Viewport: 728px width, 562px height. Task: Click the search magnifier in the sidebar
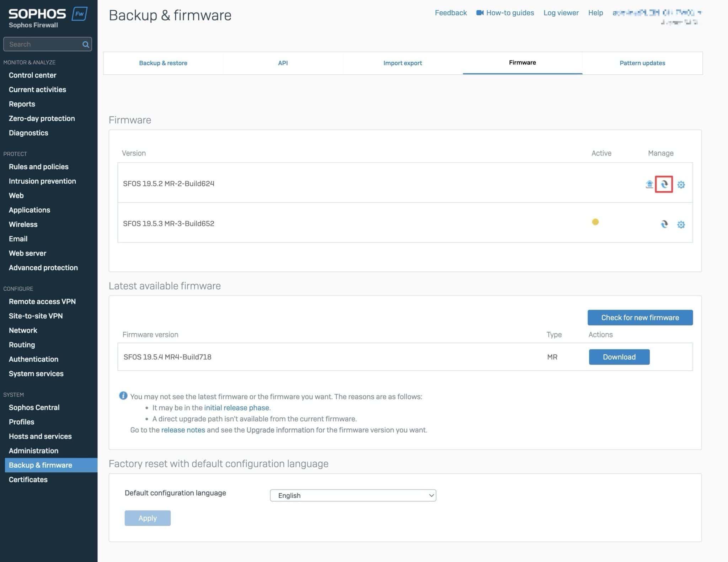tap(85, 44)
